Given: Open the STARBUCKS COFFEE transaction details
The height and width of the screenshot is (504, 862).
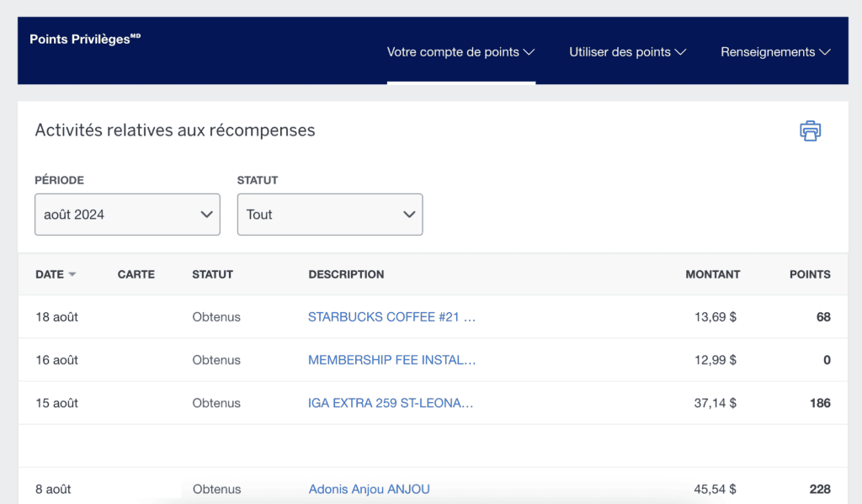Looking at the screenshot, I should 391,317.
